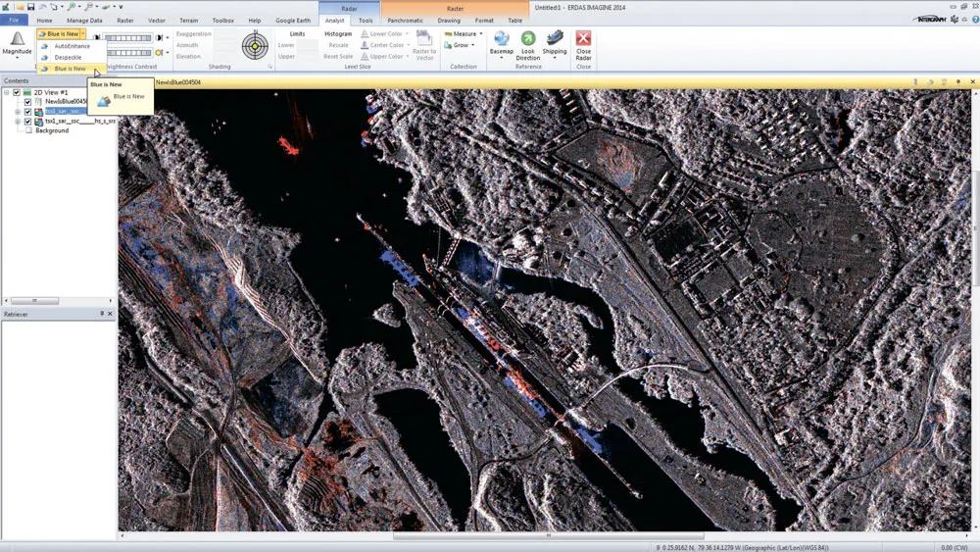Uncheck the highlighted tsx1_sar_ssc layer checkbox
Viewport: 980px width, 552px height.
(27, 112)
